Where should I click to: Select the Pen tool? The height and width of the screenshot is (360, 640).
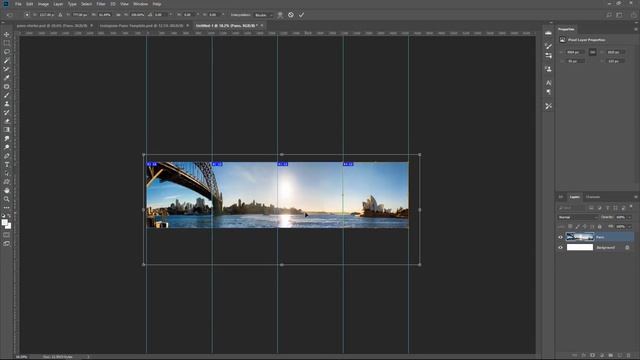coord(7,156)
